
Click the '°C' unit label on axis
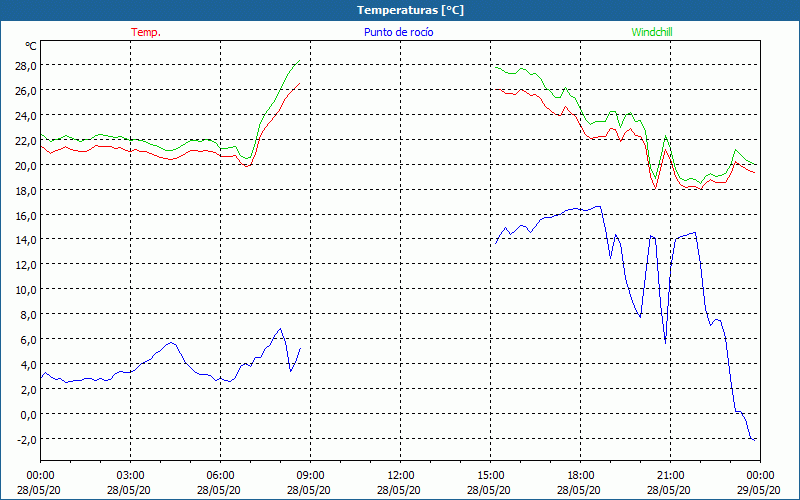point(31,46)
